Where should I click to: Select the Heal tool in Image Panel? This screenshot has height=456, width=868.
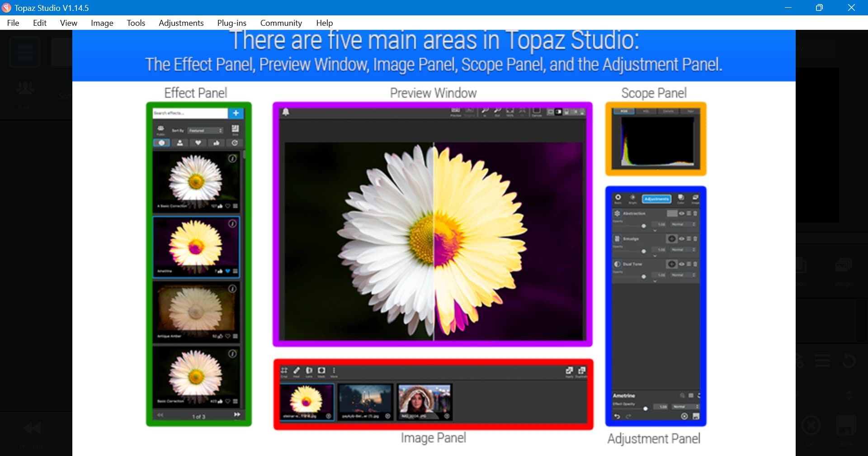pyautogui.click(x=297, y=372)
